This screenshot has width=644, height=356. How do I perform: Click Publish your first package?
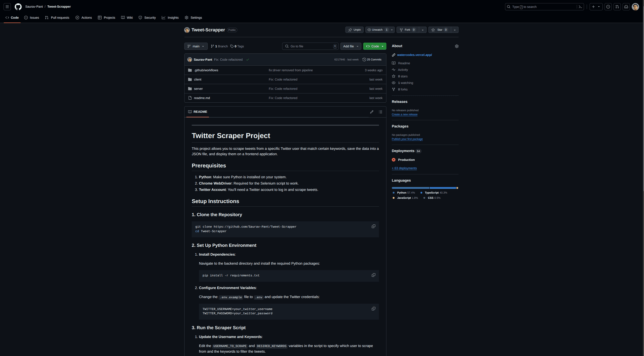[407, 139]
